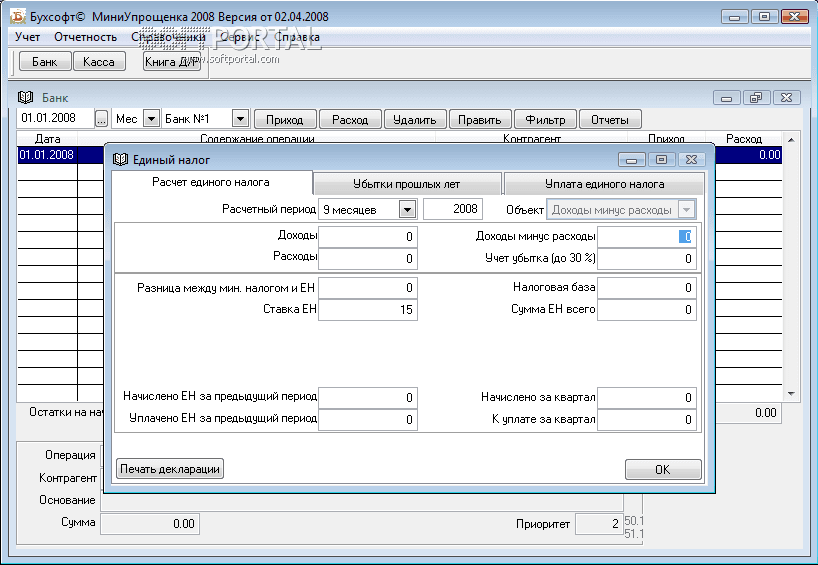Click the Банк window book icon
The image size is (818, 565).
click(x=26, y=98)
